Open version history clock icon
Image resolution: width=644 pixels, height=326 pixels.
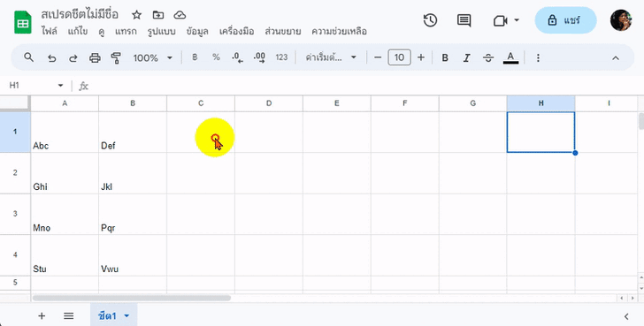pyautogui.click(x=430, y=20)
